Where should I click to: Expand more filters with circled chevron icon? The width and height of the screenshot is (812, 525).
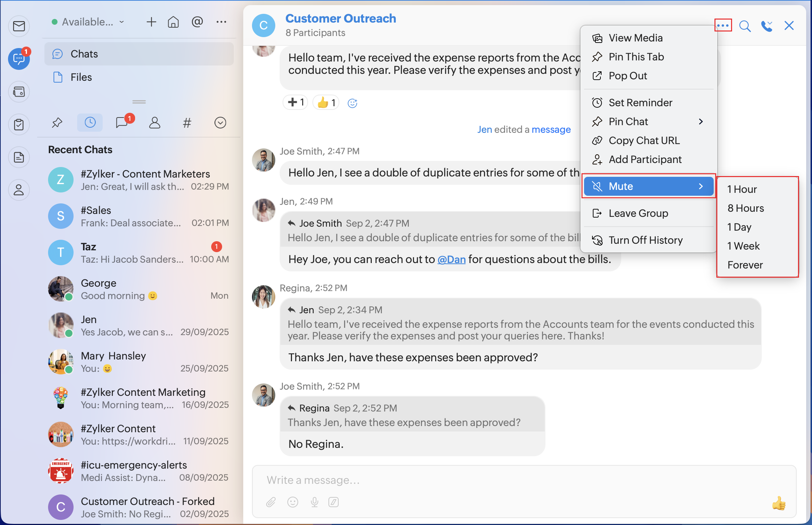coord(220,123)
